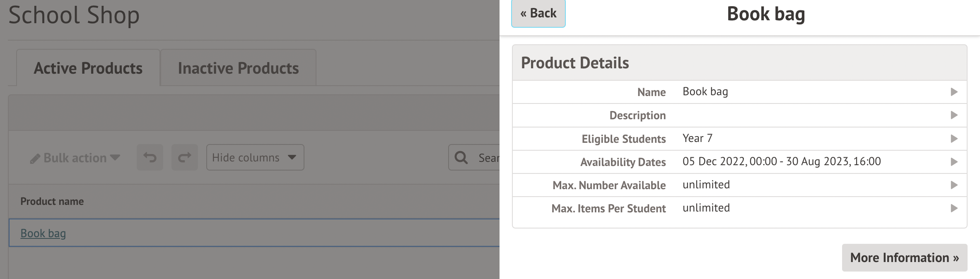Click arrow icon on Name row
Screen dimensions: 980x279
click(954, 92)
